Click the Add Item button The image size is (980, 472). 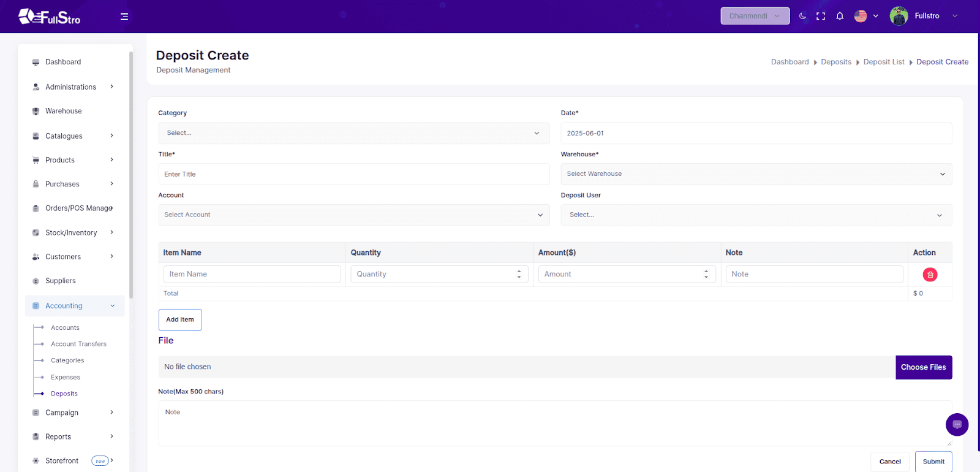tap(180, 319)
